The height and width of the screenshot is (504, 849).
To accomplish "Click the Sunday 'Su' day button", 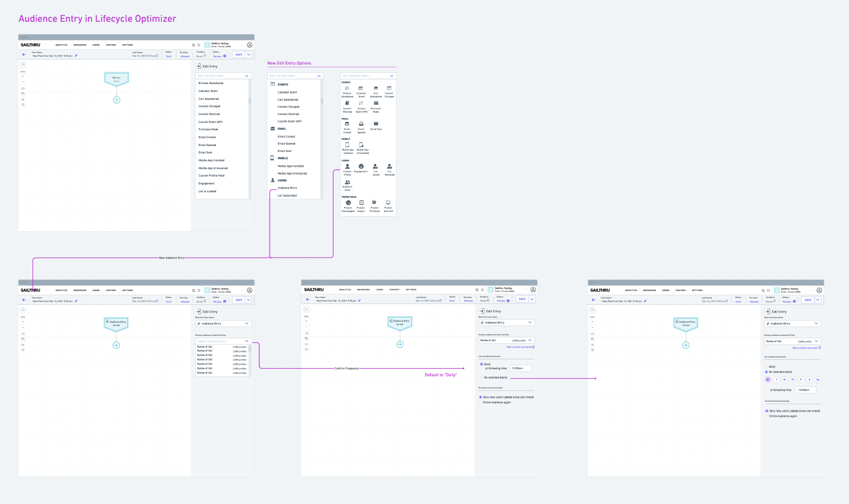I will [x=818, y=380].
